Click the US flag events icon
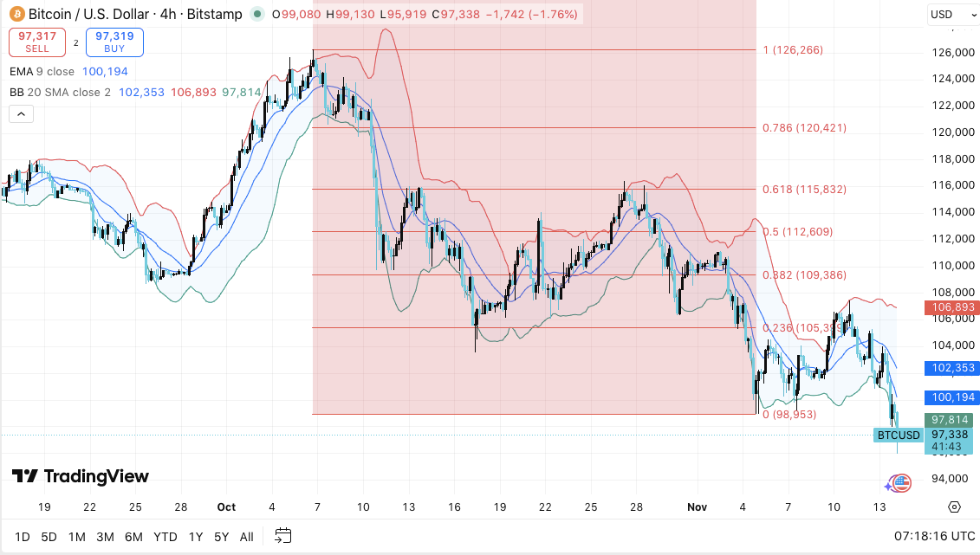This screenshot has width=980, height=555. pos(902,483)
